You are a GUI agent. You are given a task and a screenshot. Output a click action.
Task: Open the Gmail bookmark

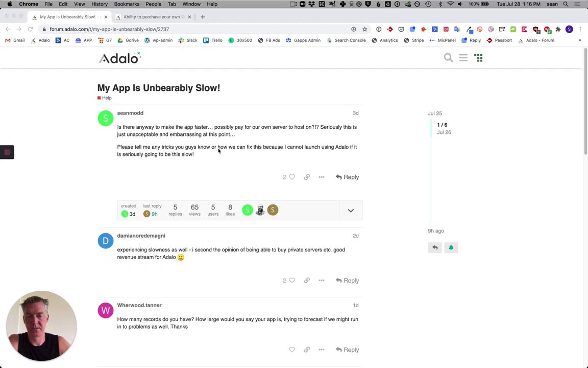pos(15,40)
